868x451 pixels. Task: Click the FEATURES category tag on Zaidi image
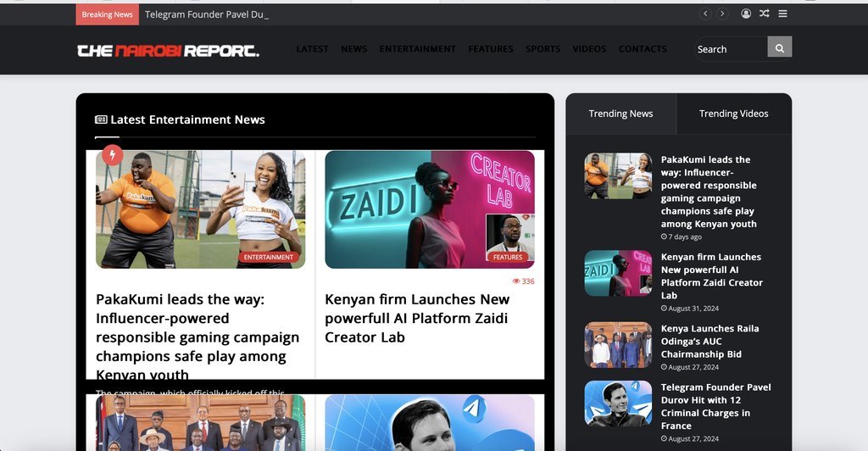(508, 258)
